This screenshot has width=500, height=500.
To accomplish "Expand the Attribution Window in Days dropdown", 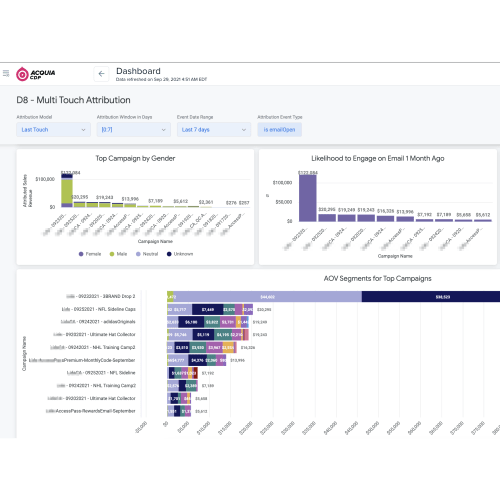I will [x=134, y=130].
